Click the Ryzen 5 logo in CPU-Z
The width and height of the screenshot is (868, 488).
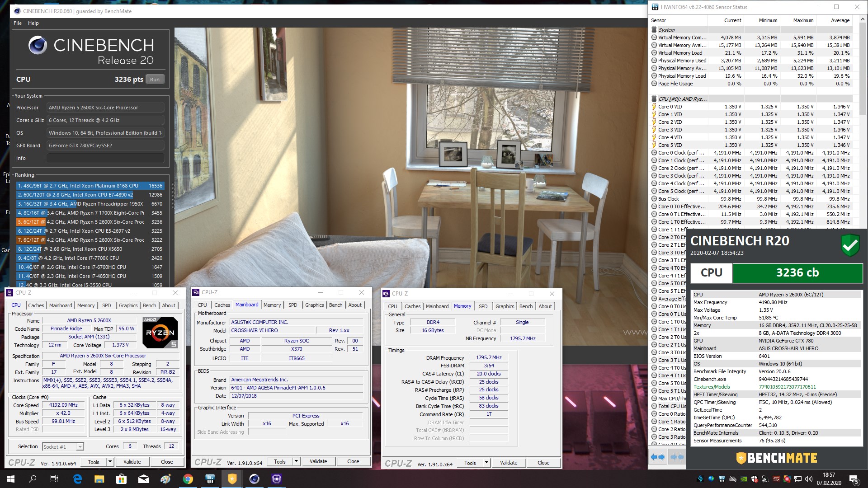pyautogui.click(x=160, y=332)
